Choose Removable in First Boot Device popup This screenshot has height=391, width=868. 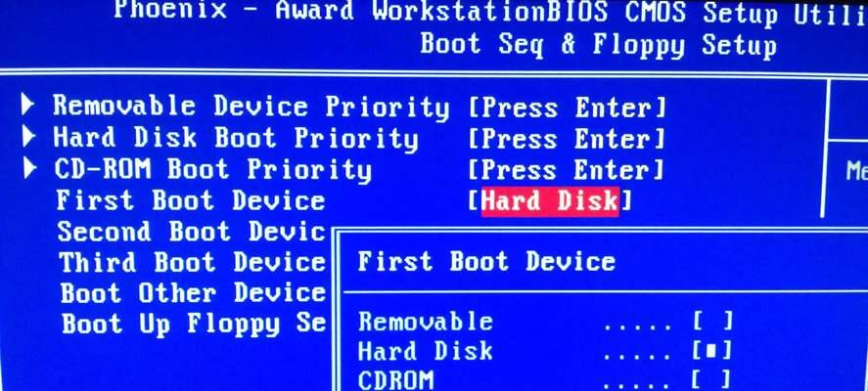[425, 322]
